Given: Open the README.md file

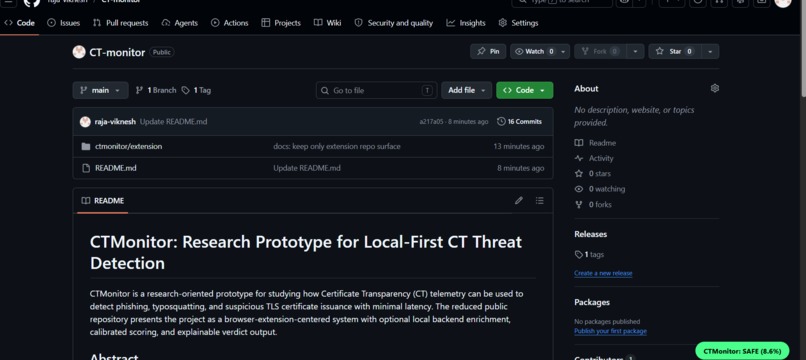Looking at the screenshot, I should tap(116, 168).
